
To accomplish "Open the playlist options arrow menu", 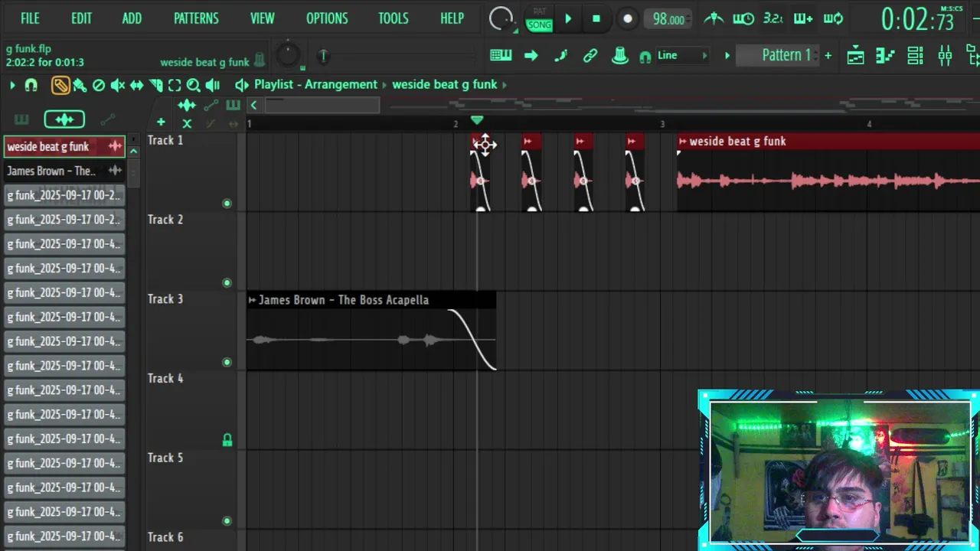I will [x=12, y=86].
